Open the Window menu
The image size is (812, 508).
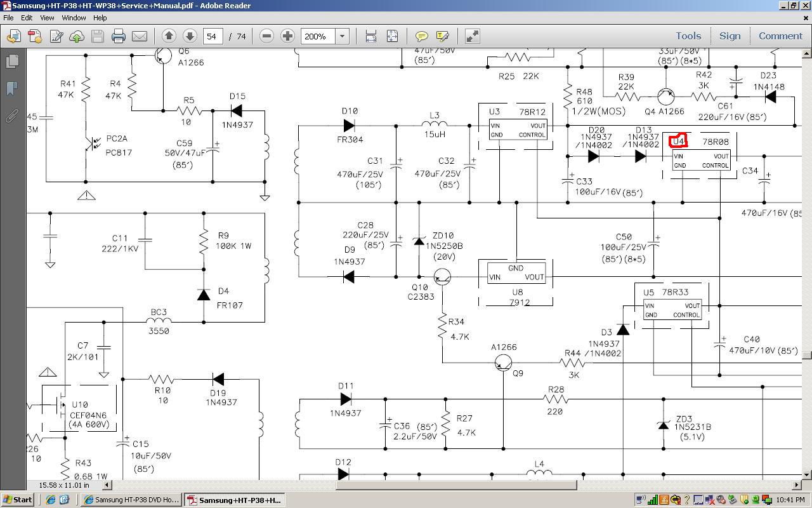pos(74,18)
